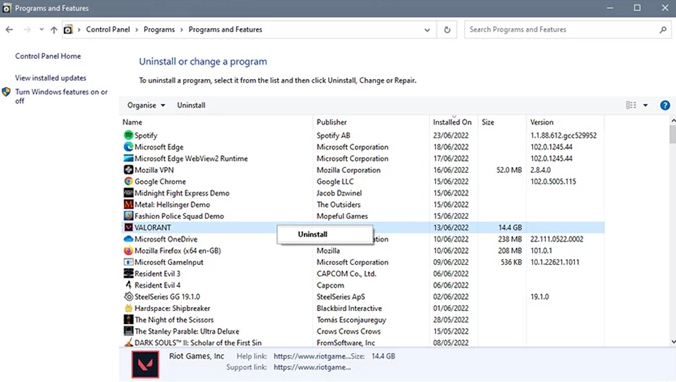Select Microsoft Edge WebView2 Runtime icon
The height and width of the screenshot is (382, 676).
pyautogui.click(x=128, y=158)
